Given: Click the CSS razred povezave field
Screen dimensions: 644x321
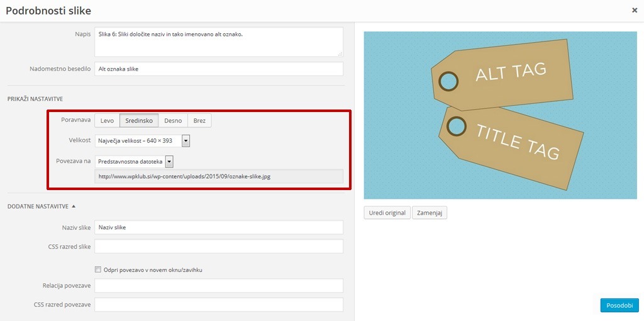Looking at the screenshot, I should coord(218,305).
